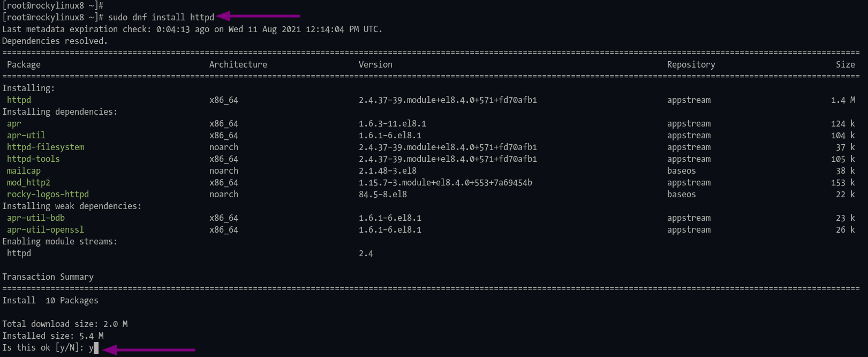
Task: Click the 'Install 10 Packages' line
Action: [50, 301]
